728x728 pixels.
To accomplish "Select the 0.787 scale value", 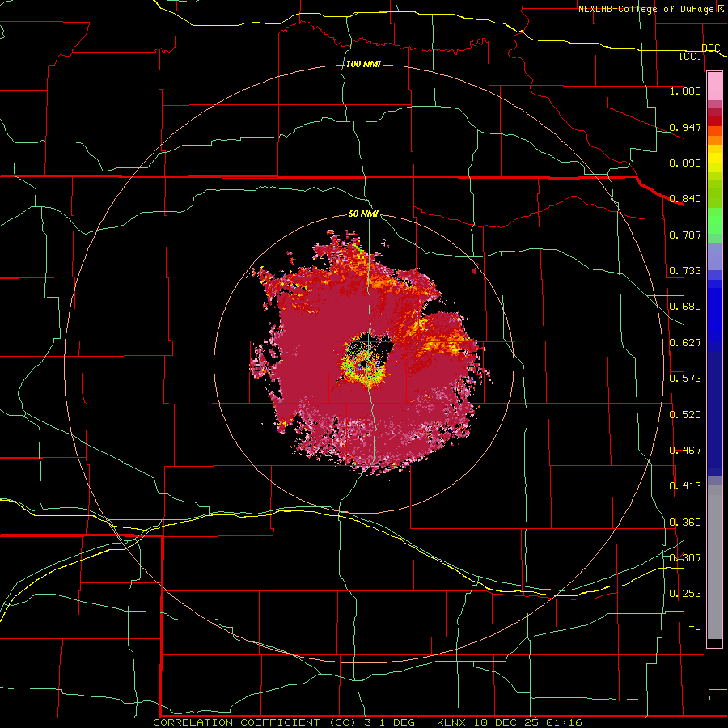I will pos(685,235).
